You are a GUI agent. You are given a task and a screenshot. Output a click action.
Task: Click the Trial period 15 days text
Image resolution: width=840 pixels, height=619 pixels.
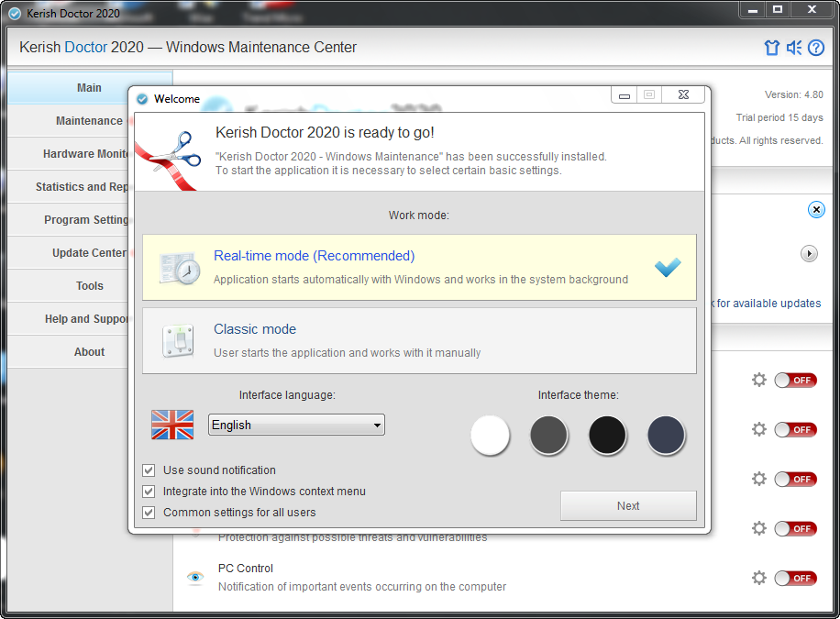(779, 117)
